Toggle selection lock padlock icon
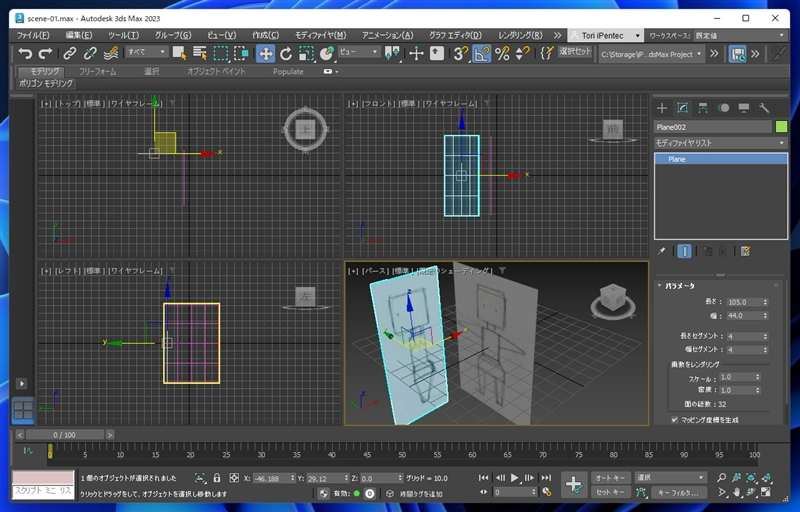Image resolution: width=800 pixels, height=512 pixels. click(x=217, y=478)
